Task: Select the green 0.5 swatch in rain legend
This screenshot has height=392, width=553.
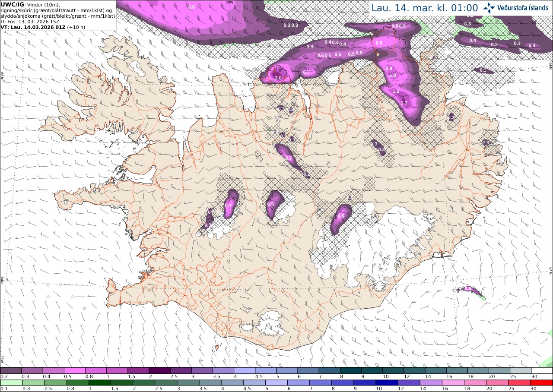Action: tap(56, 383)
